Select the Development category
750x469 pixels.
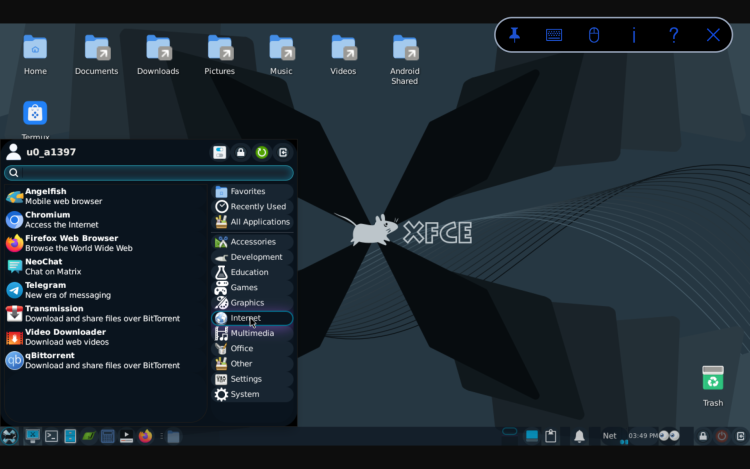point(252,257)
